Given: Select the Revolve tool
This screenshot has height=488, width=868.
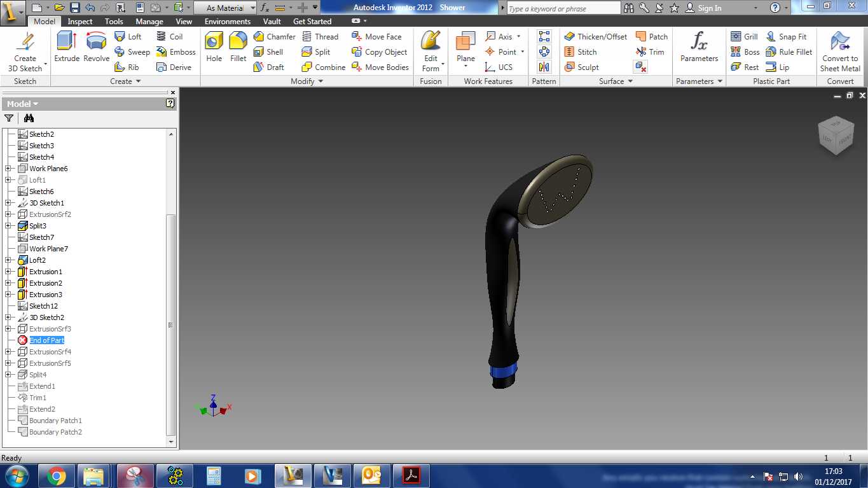Looking at the screenshot, I should point(97,46).
